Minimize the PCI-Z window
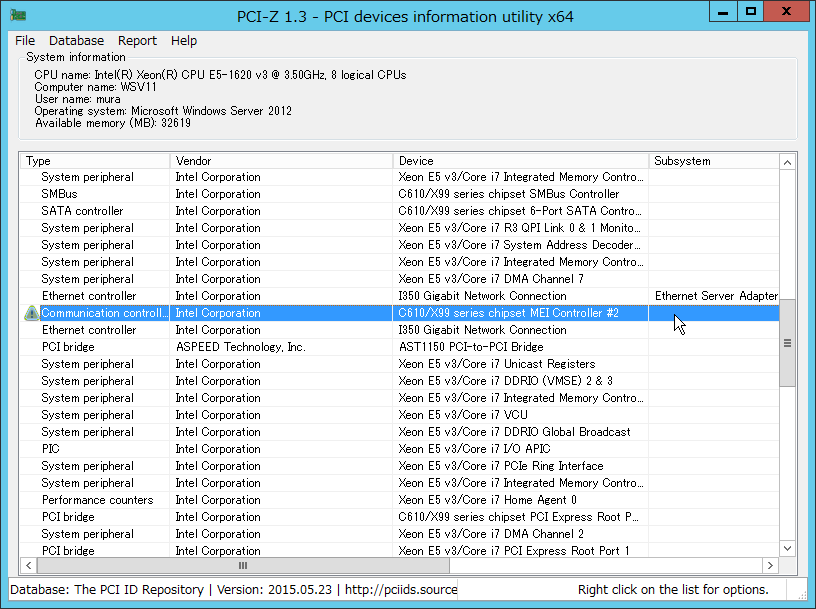Screen dimensions: 816x609 point(723,11)
